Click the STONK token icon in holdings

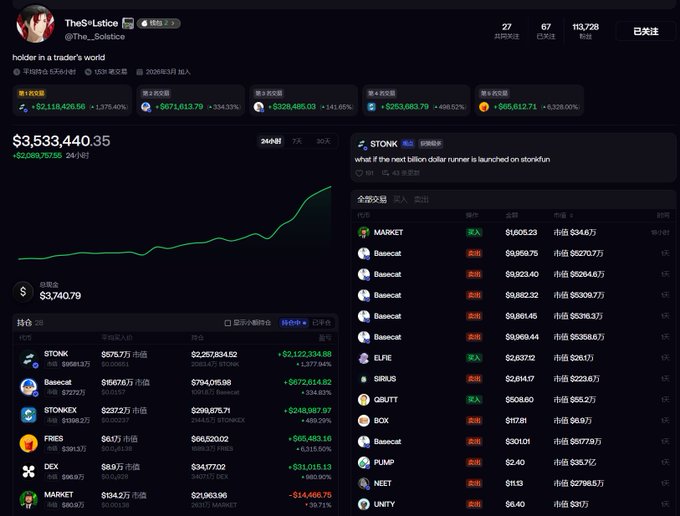[x=29, y=359]
